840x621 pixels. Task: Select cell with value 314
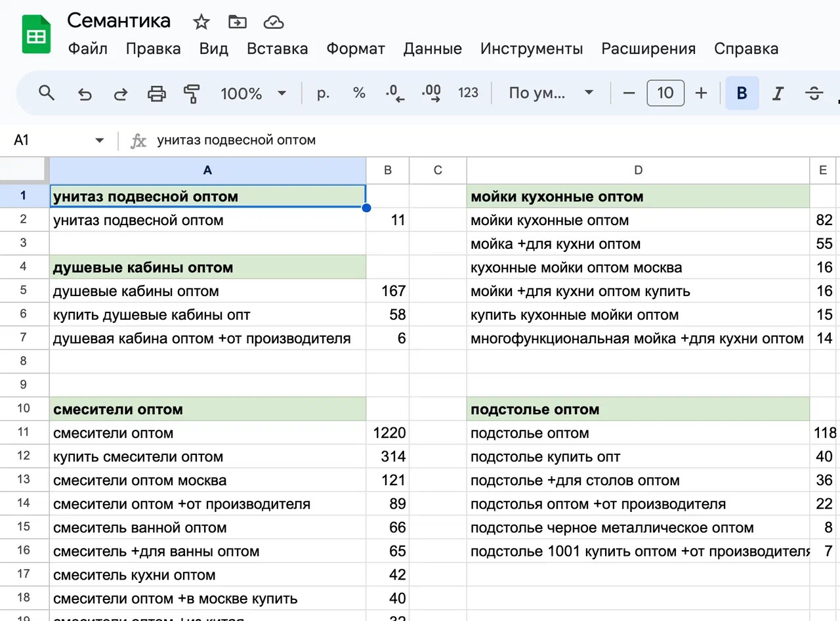(388, 456)
